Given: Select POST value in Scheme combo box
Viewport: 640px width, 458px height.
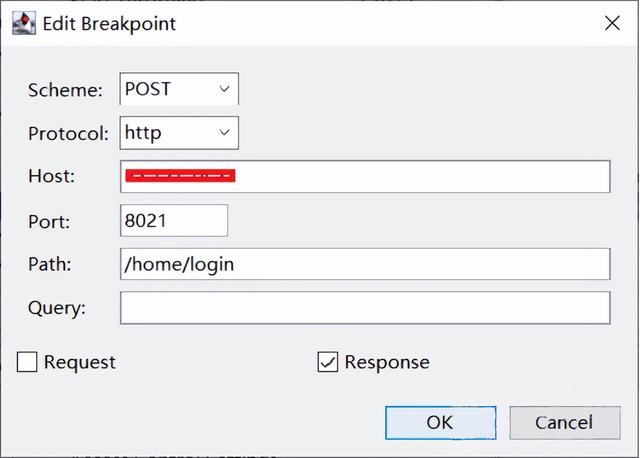Looking at the screenshot, I should [147, 89].
